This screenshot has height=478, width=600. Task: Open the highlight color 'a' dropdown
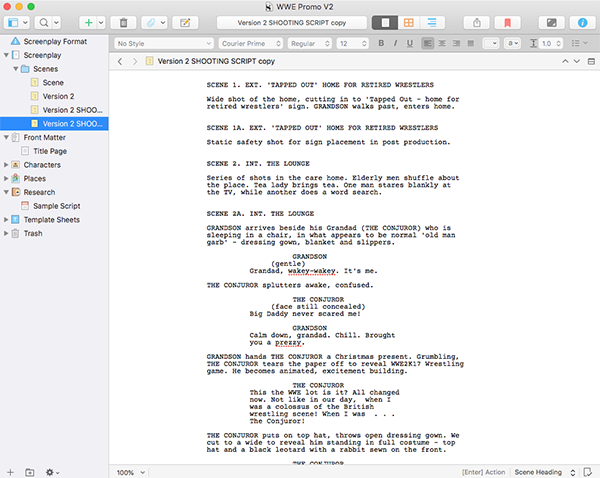[x=513, y=43]
